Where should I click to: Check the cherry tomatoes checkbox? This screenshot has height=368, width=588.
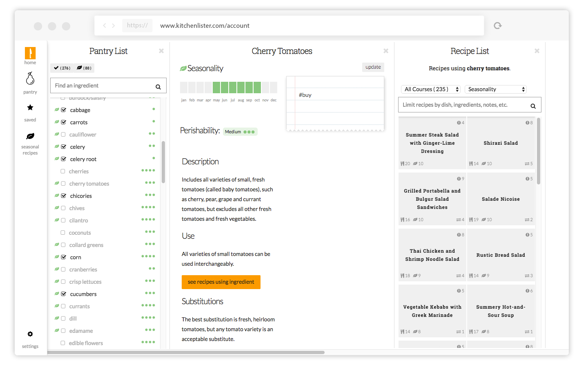(63, 183)
